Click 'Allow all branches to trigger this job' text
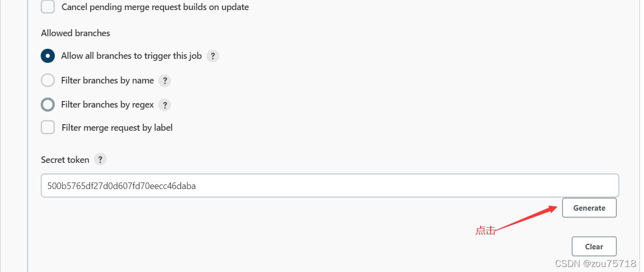The height and width of the screenshot is (272, 644). coord(132,56)
